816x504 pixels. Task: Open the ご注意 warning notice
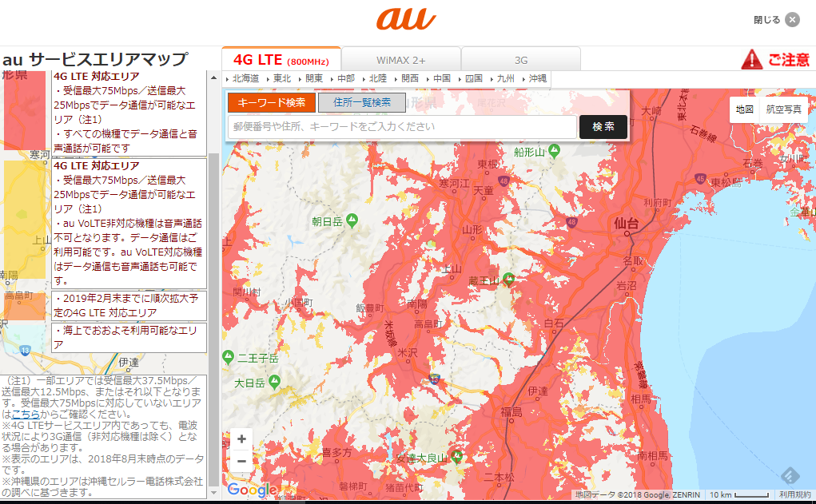pyautogui.click(x=775, y=59)
